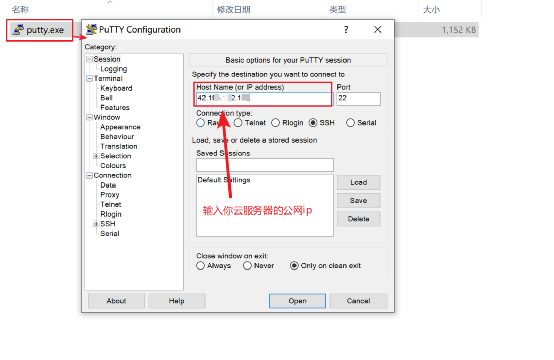The image size is (554, 360).
Task: Choose Serial connection type
Action: tap(350, 123)
